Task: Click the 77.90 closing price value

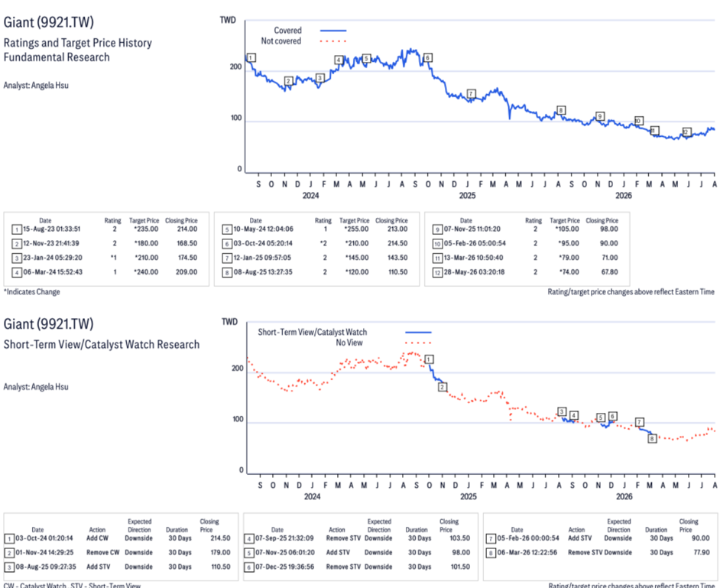Action: [701, 552]
